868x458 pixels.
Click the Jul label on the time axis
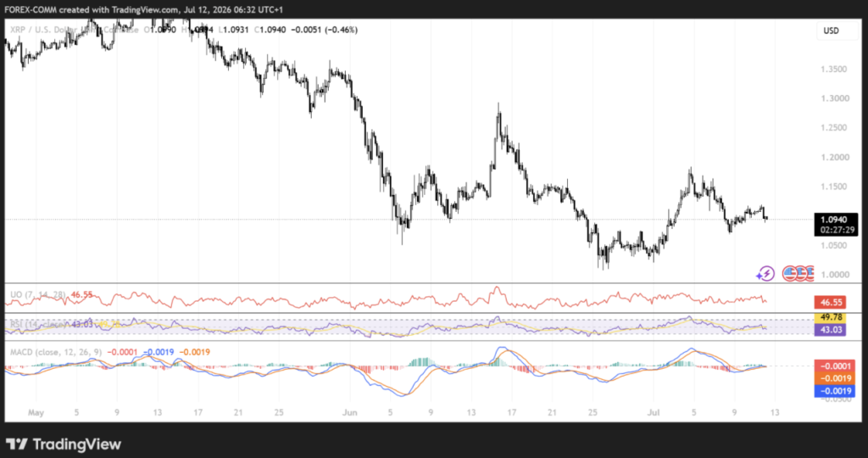click(654, 412)
